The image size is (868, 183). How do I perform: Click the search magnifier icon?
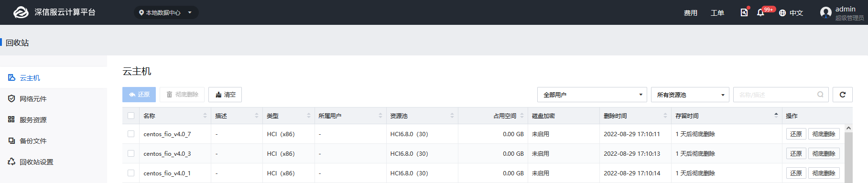click(x=820, y=95)
